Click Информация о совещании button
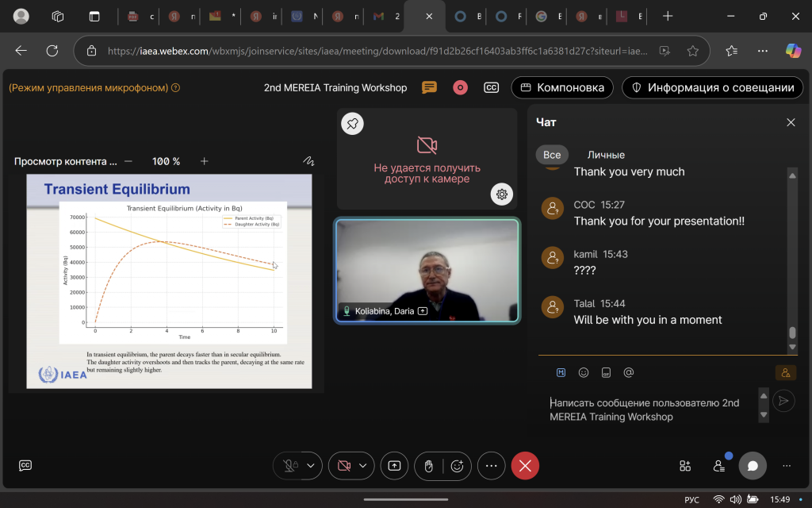The image size is (812, 508). (x=712, y=87)
